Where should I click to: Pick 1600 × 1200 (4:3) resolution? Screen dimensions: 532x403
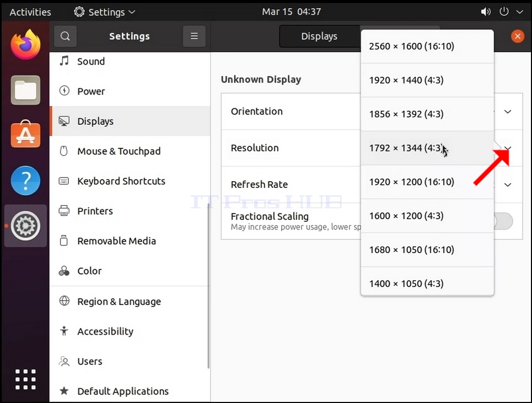click(427, 216)
